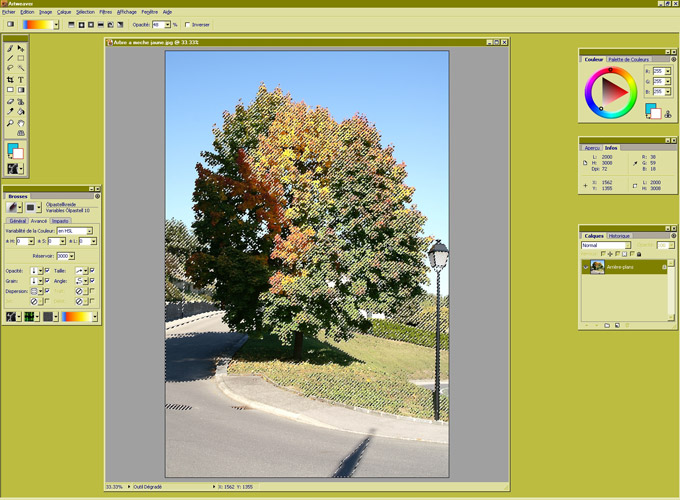Toggle visibility of Arrière-plans layer
The width and height of the screenshot is (680, 500).
tap(586, 267)
